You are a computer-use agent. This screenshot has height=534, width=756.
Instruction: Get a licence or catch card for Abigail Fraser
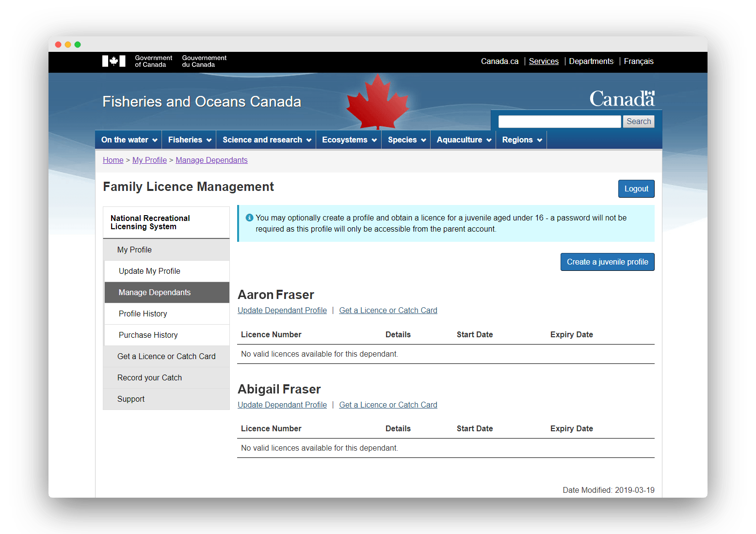point(388,405)
